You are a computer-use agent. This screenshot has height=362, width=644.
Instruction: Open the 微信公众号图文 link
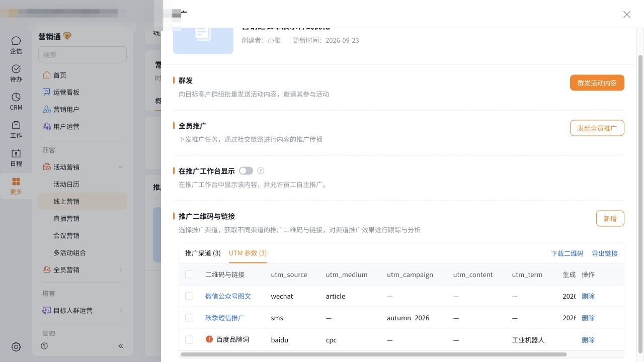click(228, 296)
